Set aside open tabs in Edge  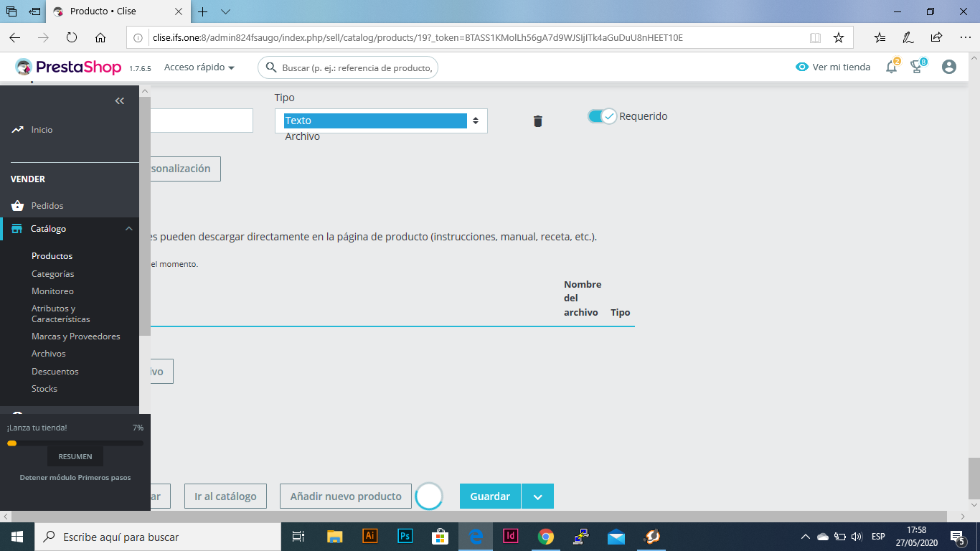34,11
